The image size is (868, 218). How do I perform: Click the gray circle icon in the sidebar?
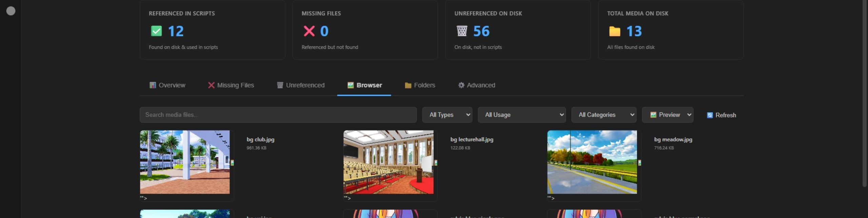[11, 11]
